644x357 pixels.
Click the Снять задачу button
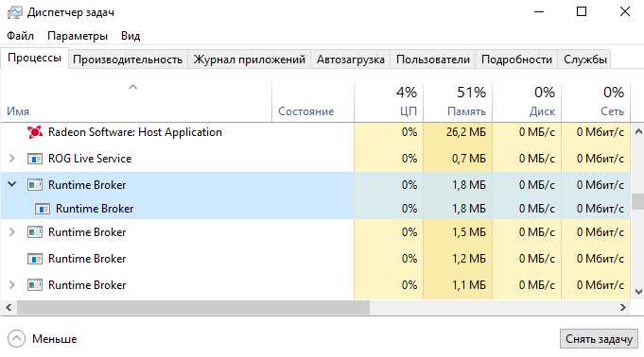(599, 339)
